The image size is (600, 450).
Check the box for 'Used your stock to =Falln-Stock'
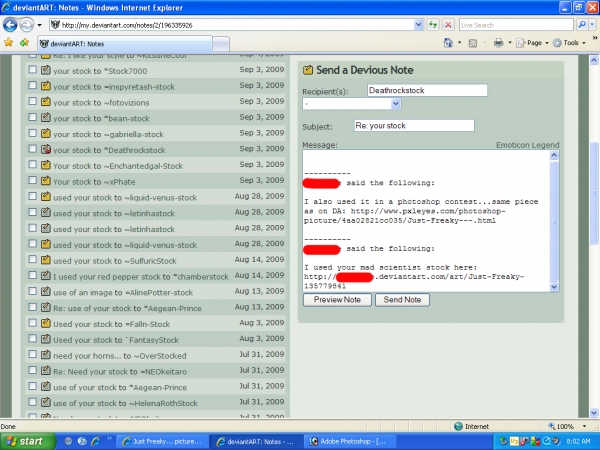33,323
